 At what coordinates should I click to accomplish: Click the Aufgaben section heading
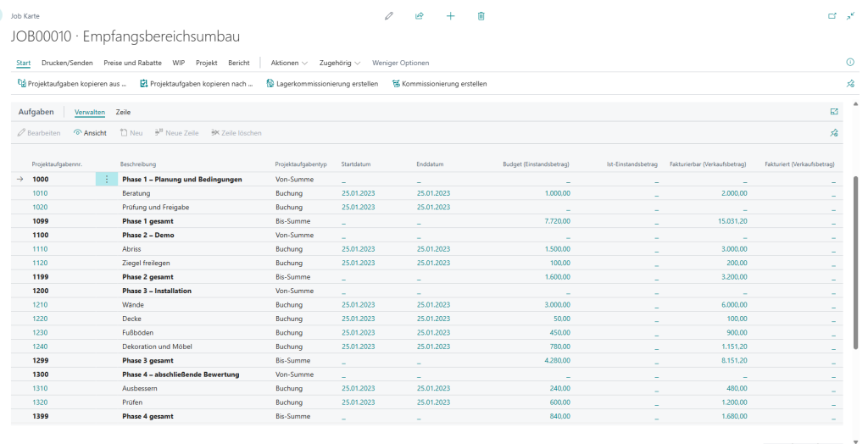tap(36, 112)
